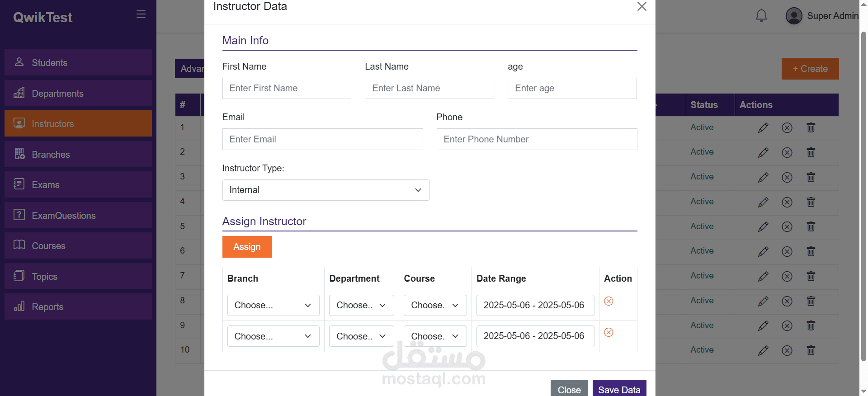Open Reports from the sidebar
This screenshot has height=396, width=868.
[78, 307]
